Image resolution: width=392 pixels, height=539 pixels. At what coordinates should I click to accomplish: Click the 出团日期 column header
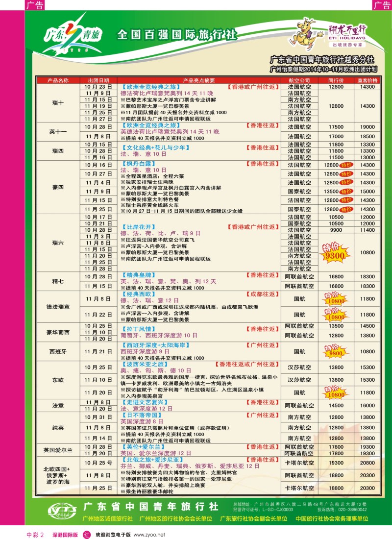click(x=98, y=80)
